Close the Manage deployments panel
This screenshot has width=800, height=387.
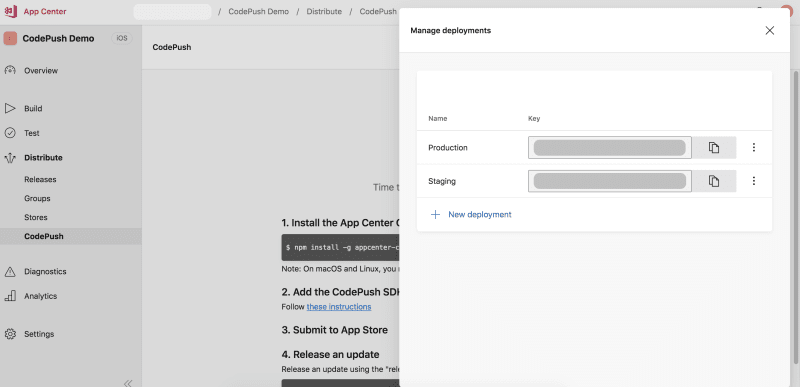point(769,31)
